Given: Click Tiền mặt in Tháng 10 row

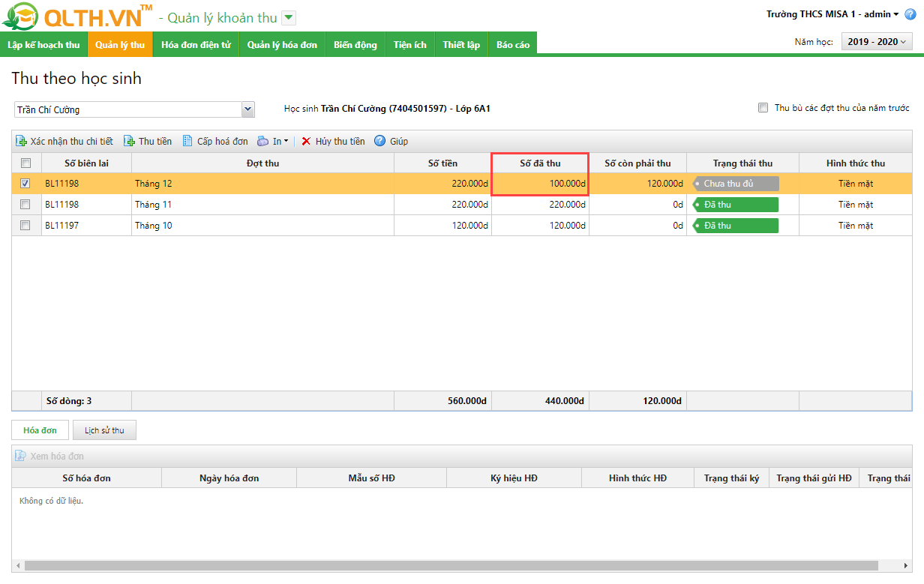Looking at the screenshot, I should pos(856,226).
